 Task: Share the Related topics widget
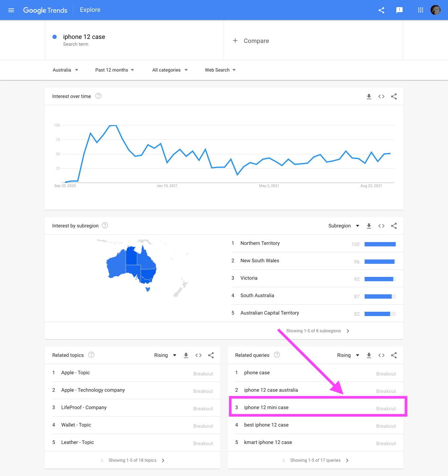coord(211,355)
